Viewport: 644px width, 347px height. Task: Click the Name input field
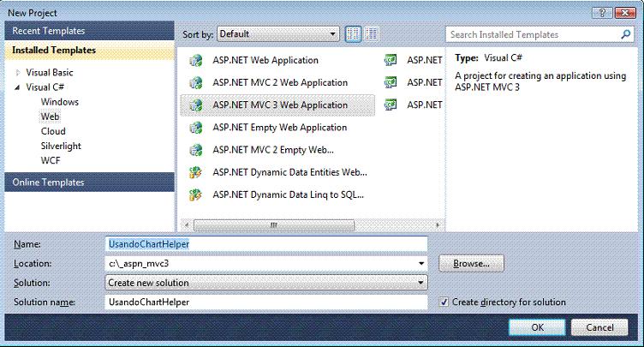pos(266,244)
